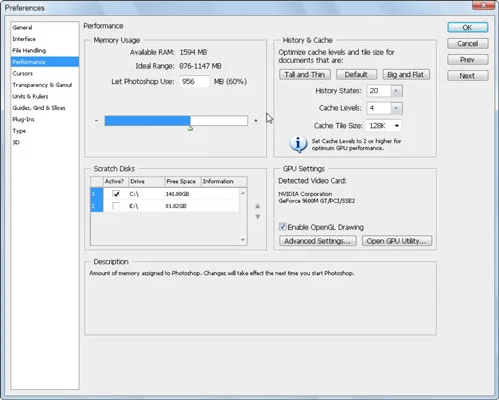Open the 3D preferences category

click(x=16, y=142)
